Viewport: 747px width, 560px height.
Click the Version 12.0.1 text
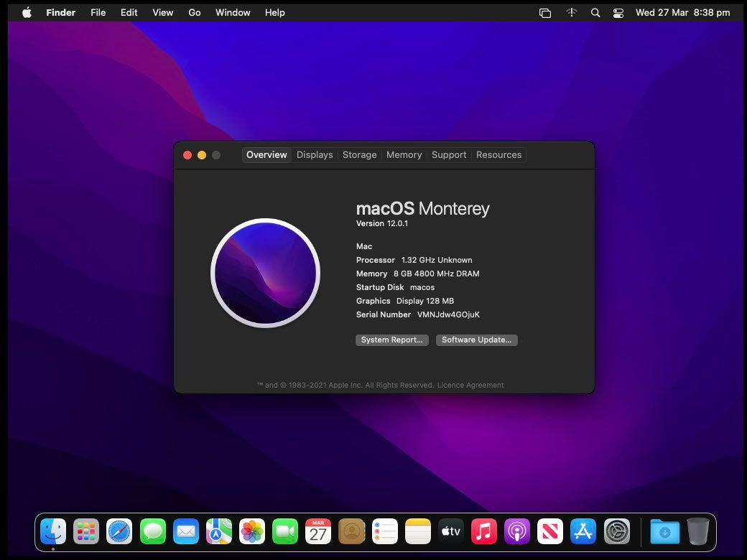click(x=382, y=223)
